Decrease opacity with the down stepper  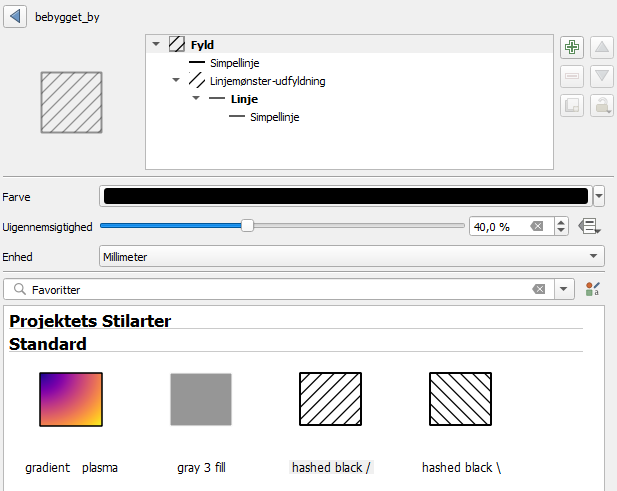click(x=561, y=231)
